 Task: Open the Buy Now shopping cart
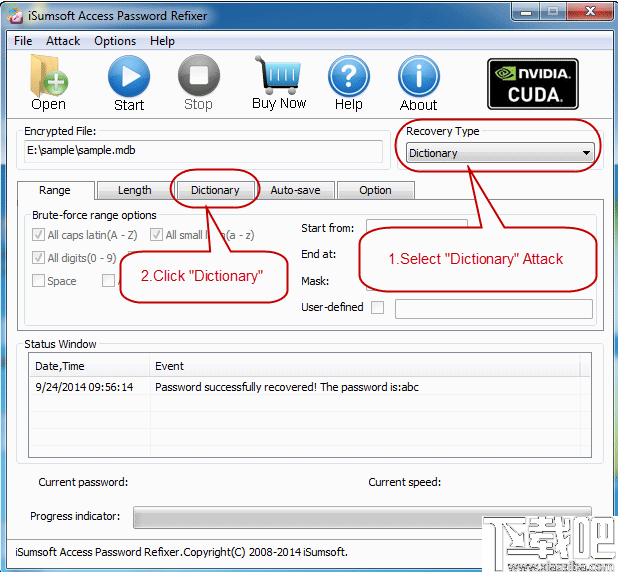pos(279,75)
